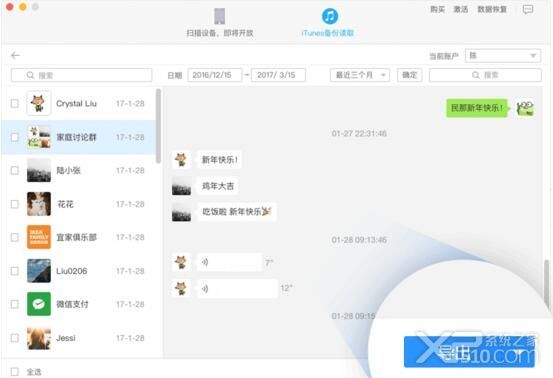Image resolution: width=553 pixels, height=378 pixels.
Task: Click the start date field 2016/12/15
Action: pyautogui.click(x=214, y=75)
